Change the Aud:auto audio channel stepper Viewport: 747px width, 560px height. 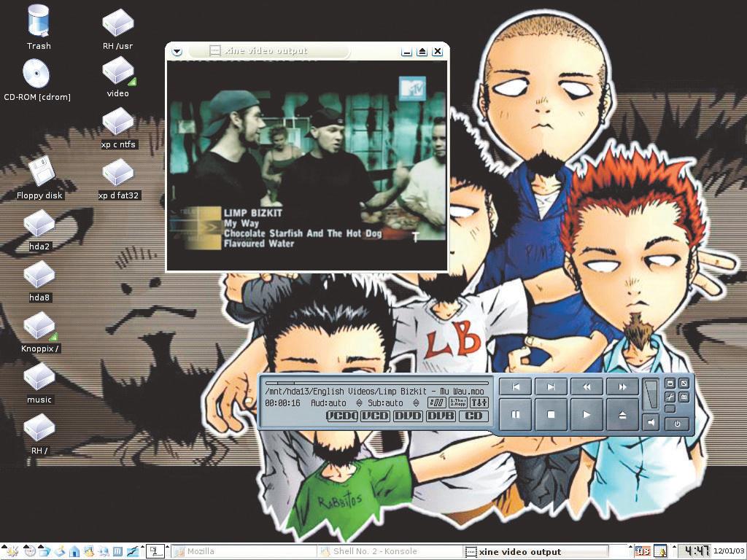tap(359, 403)
